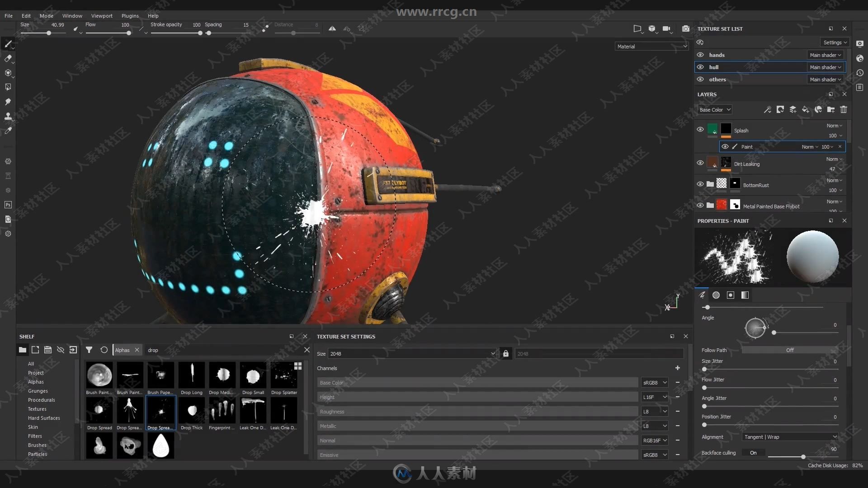Hide the BottomRust layer
The height and width of the screenshot is (488, 868).
coord(700,183)
